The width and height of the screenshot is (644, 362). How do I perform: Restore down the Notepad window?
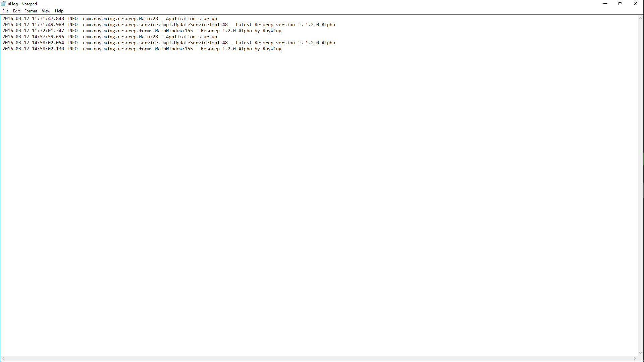pos(620,4)
